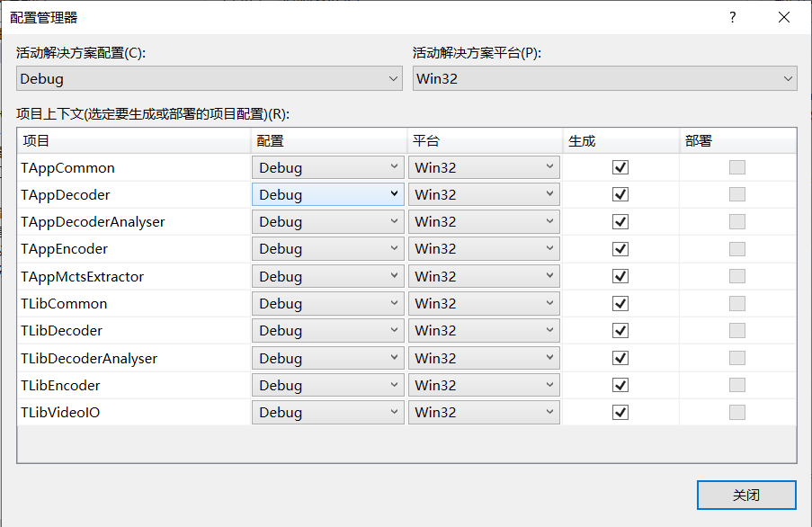Open platform Win32 dropdown for TAppCommon
The width and height of the screenshot is (812, 527).
pos(484,167)
